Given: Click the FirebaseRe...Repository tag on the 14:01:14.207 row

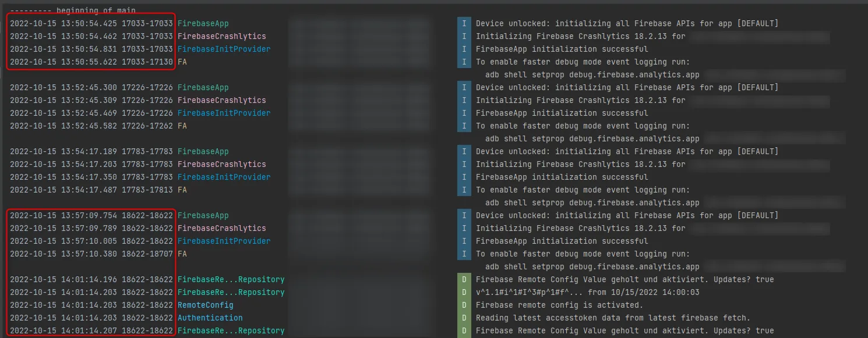Looking at the screenshot, I should 231,331.
